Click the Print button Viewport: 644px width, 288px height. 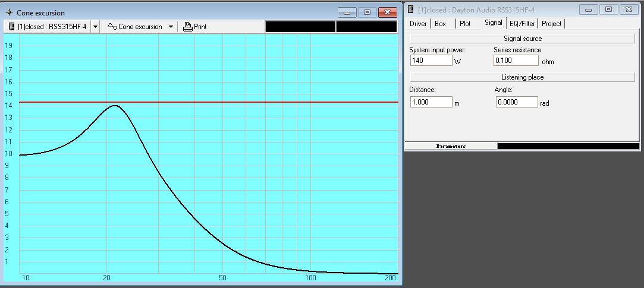194,27
